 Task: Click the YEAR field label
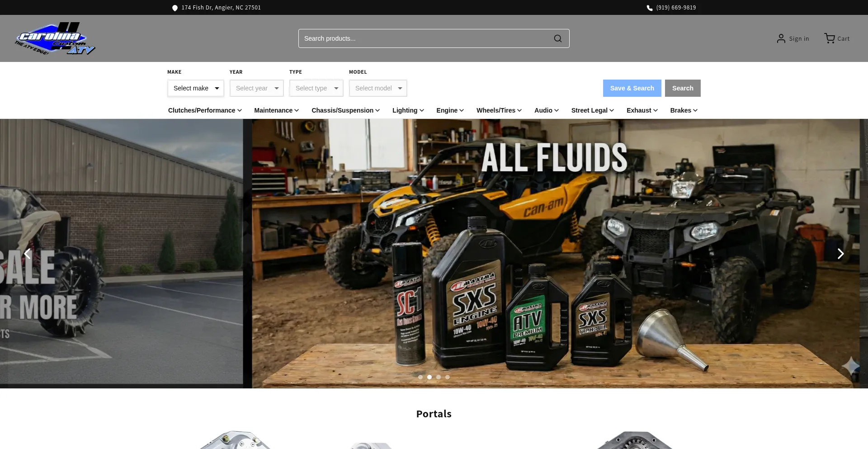click(x=236, y=72)
